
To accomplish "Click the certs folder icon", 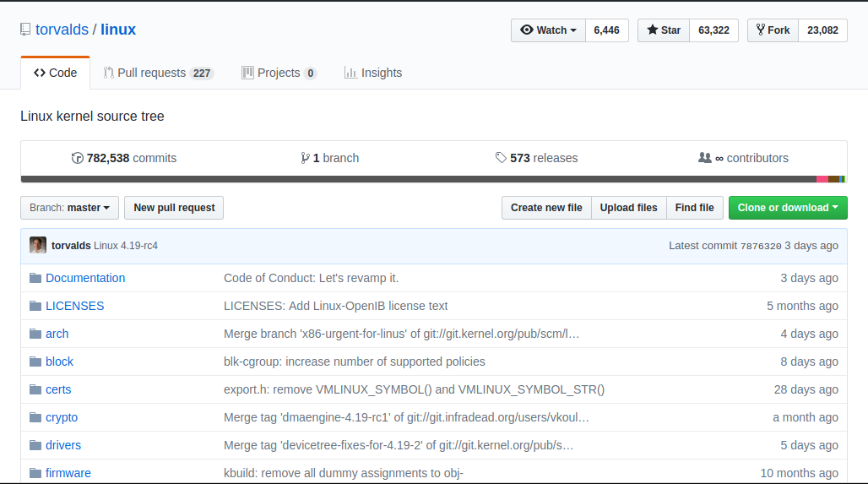I will point(35,389).
